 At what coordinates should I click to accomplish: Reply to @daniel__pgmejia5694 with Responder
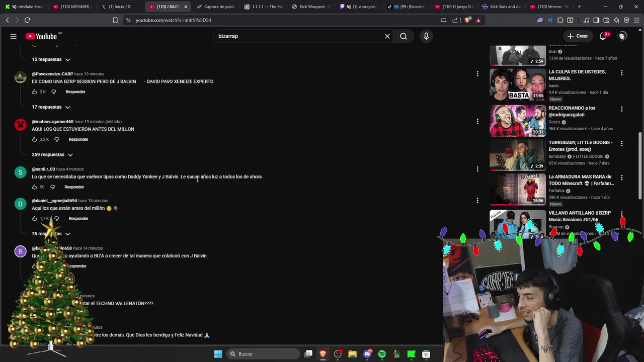(78, 219)
